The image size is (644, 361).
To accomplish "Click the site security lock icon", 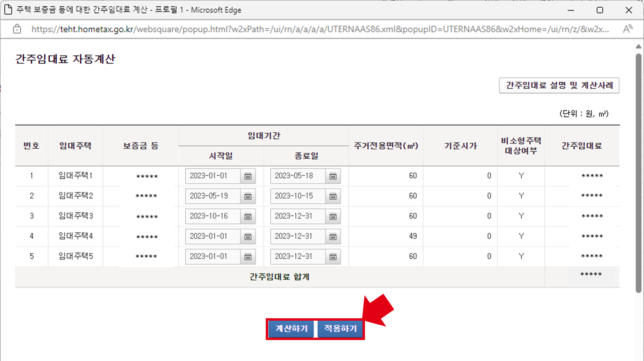I will (x=17, y=29).
